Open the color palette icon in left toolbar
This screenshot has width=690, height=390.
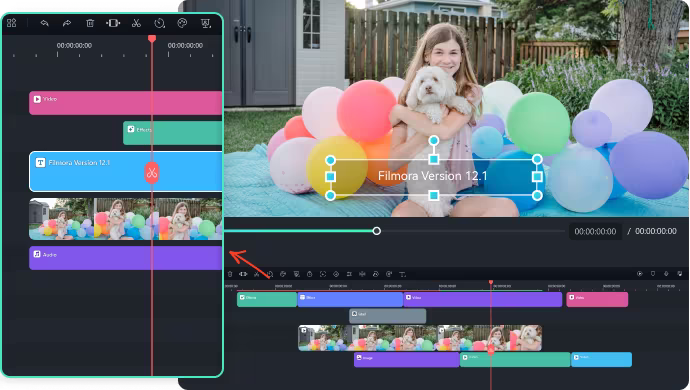(182, 23)
